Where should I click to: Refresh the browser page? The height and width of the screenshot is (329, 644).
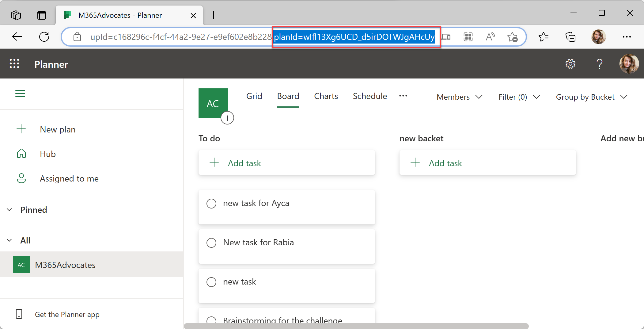pyautogui.click(x=44, y=37)
